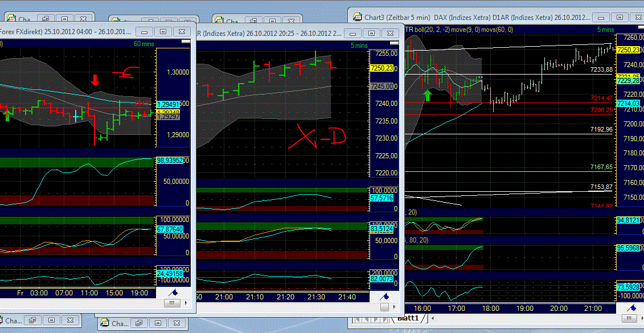Click the right scroll arrow on the Forex chart timeline
The height and width of the screenshot is (333, 644).
187,303
